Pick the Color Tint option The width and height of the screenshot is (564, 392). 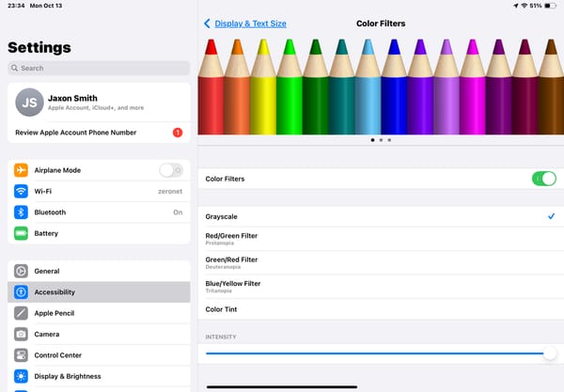click(x=381, y=309)
